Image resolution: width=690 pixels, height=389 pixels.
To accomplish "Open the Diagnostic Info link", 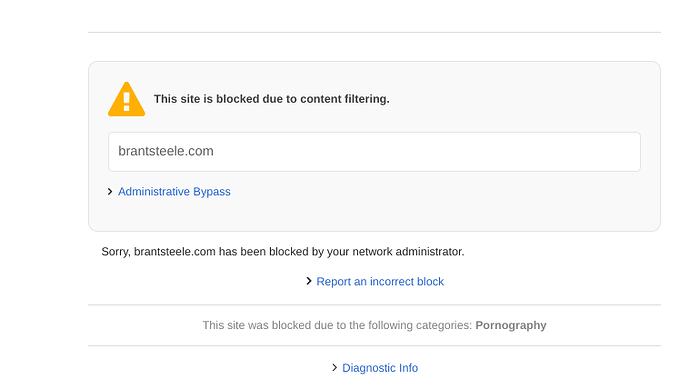I will point(380,368).
